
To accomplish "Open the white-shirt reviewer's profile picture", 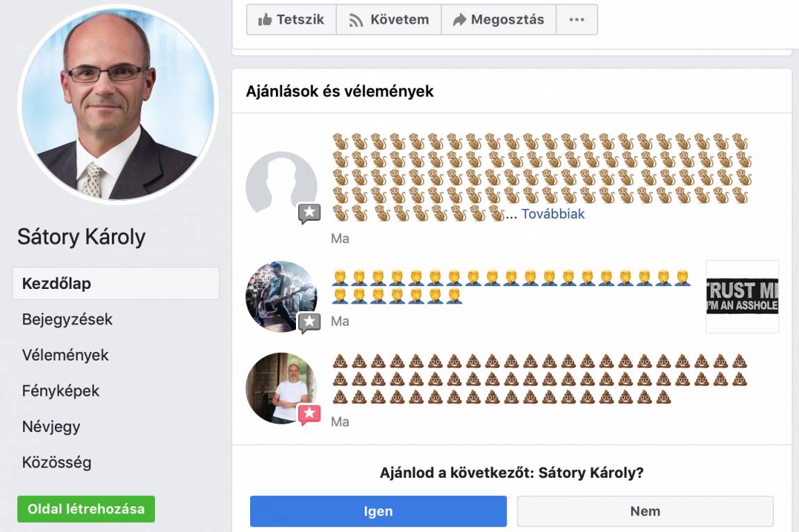I will click(x=281, y=388).
